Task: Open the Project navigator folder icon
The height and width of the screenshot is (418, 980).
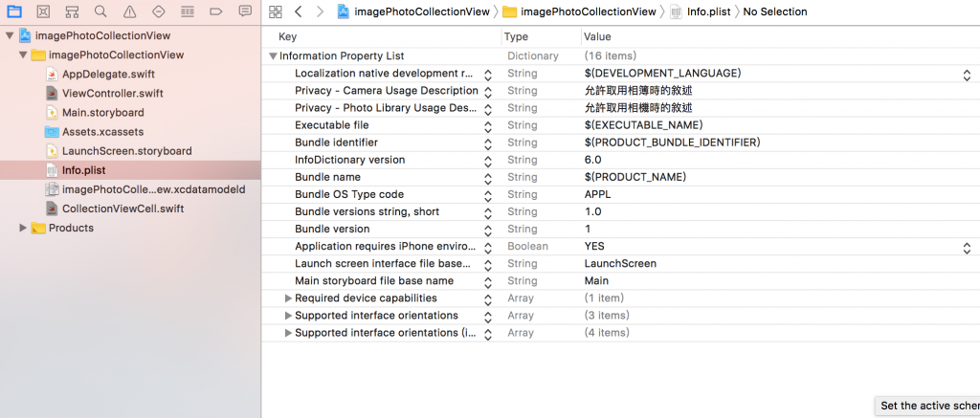Action: (x=15, y=11)
